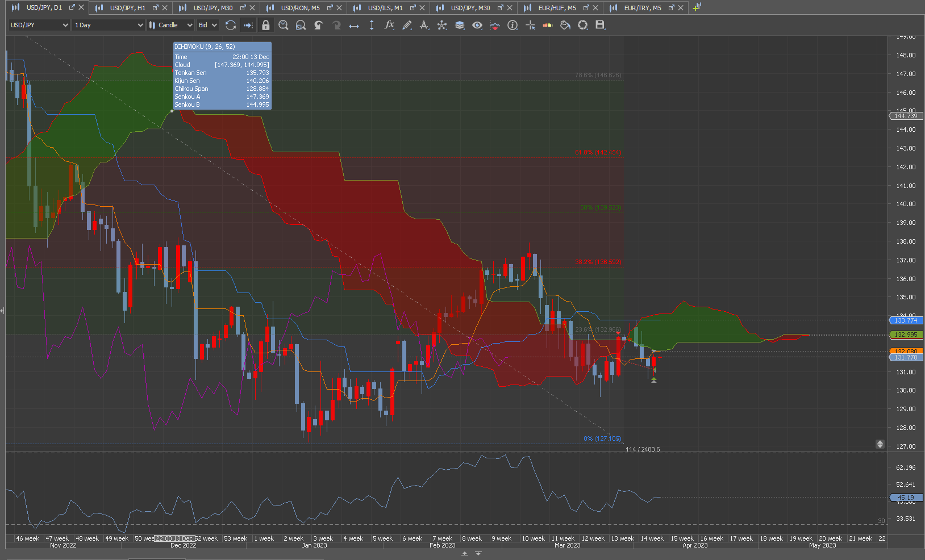Image resolution: width=925 pixels, height=560 pixels.
Task: Expand the 1 Day timeframe dropdown
Action: coord(109,25)
